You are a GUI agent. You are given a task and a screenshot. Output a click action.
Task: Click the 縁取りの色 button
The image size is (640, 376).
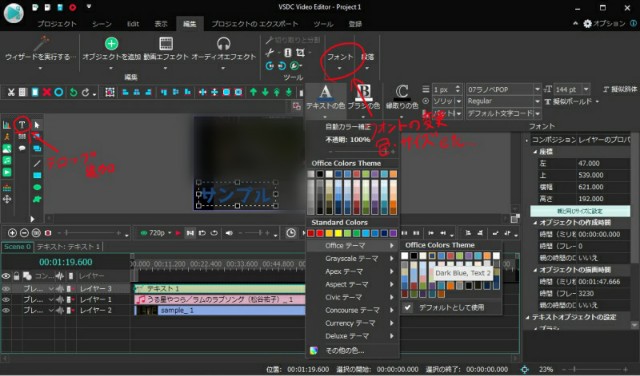pyautogui.click(x=402, y=100)
